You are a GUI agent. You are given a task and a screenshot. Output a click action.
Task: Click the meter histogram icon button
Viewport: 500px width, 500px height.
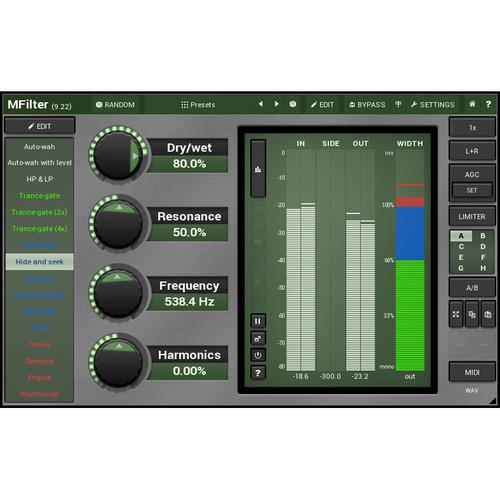tap(258, 168)
